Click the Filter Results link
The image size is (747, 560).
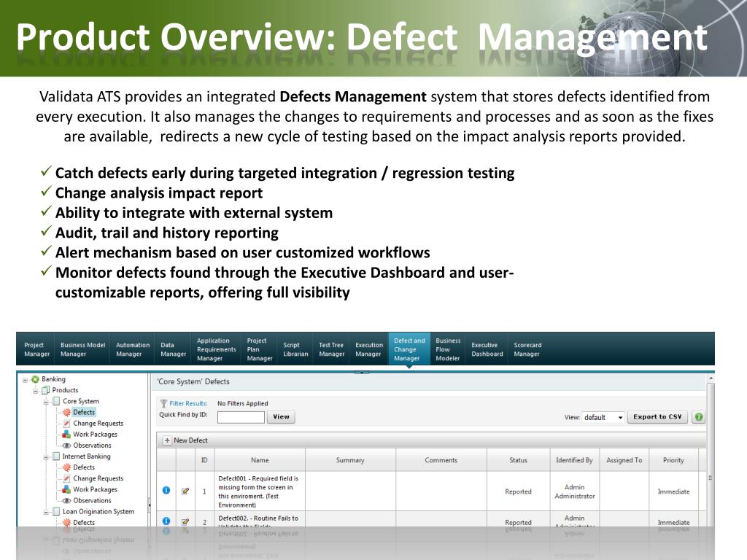click(x=189, y=403)
